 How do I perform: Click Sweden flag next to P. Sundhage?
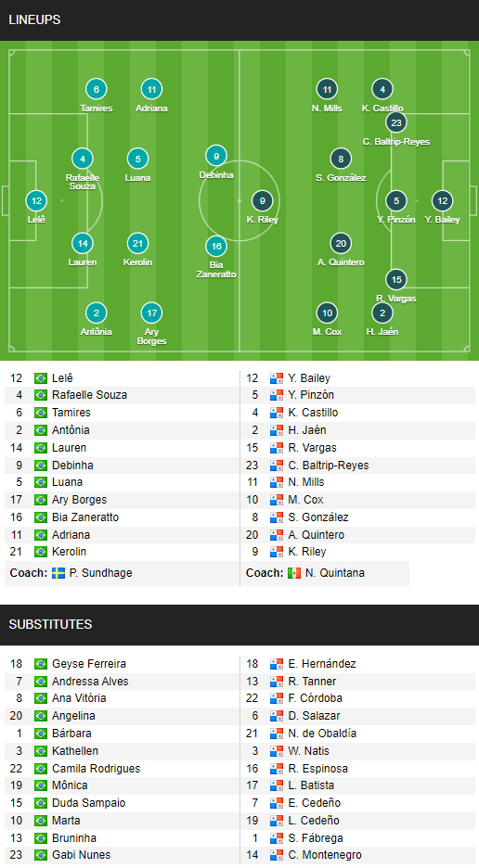[58, 573]
